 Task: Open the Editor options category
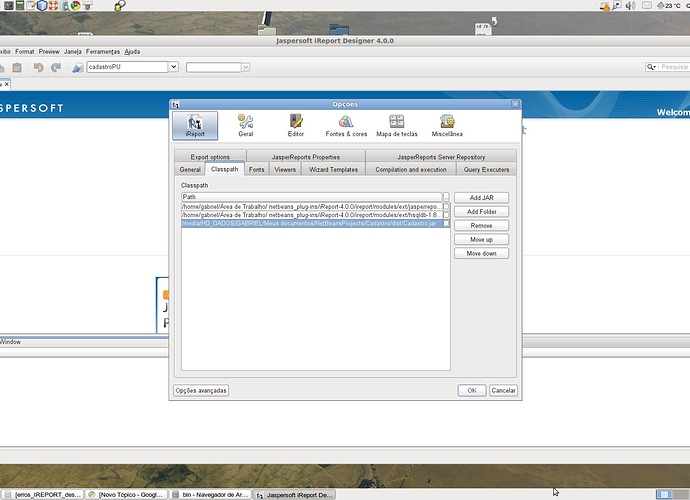(296, 125)
